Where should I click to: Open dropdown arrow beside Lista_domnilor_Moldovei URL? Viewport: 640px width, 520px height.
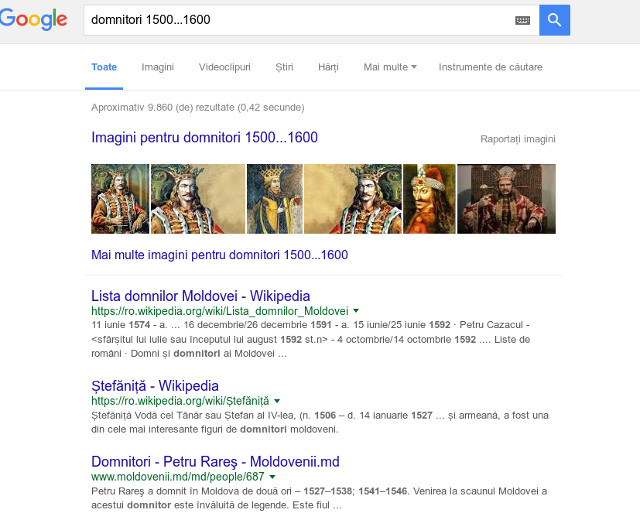pos(356,312)
